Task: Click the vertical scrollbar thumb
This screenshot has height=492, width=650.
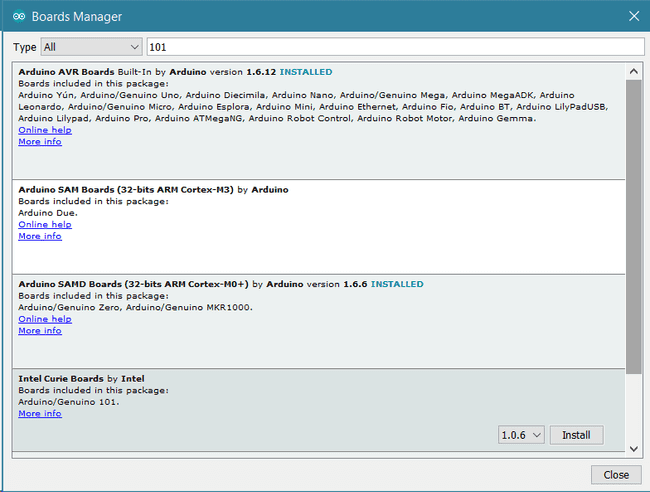Action: click(633, 227)
